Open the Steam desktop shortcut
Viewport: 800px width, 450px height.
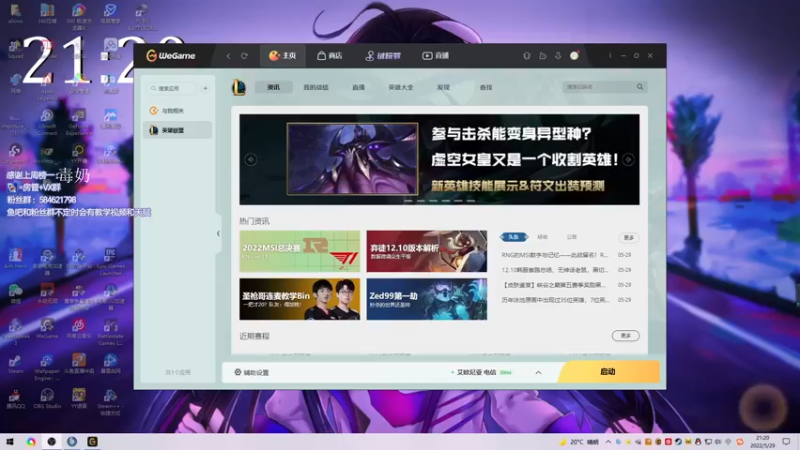coord(15,364)
